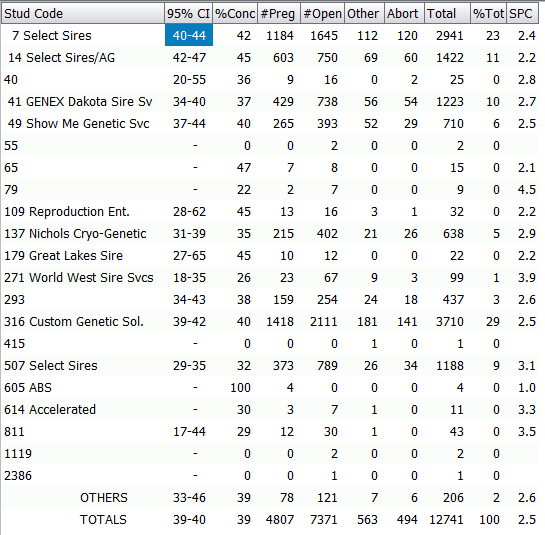This screenshot has height=535, width=545.
Task: Click the #Preg column header
Action: (x=279, y=14)
